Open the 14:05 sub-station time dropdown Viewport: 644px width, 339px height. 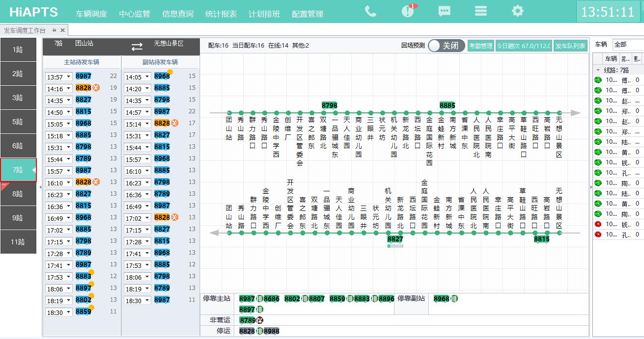coord(146,77)
